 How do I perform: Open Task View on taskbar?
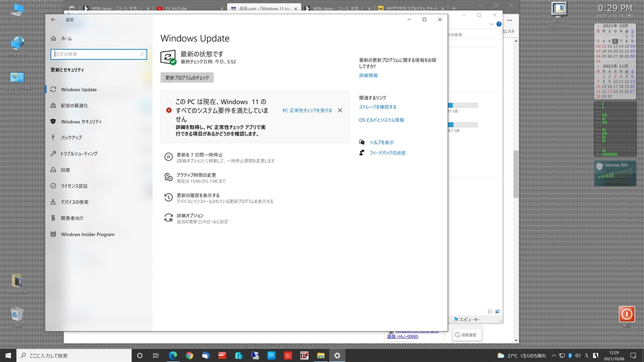click(x=156, y=356)
